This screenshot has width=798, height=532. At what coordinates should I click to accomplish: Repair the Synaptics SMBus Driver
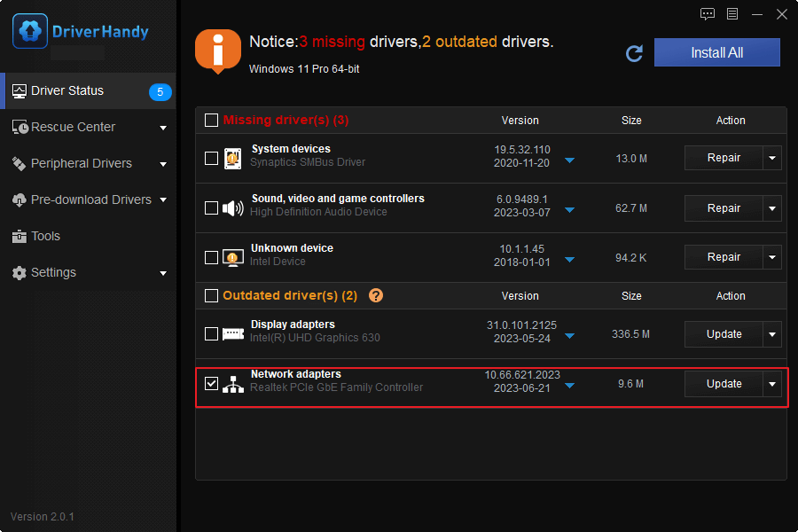(724, 158)
